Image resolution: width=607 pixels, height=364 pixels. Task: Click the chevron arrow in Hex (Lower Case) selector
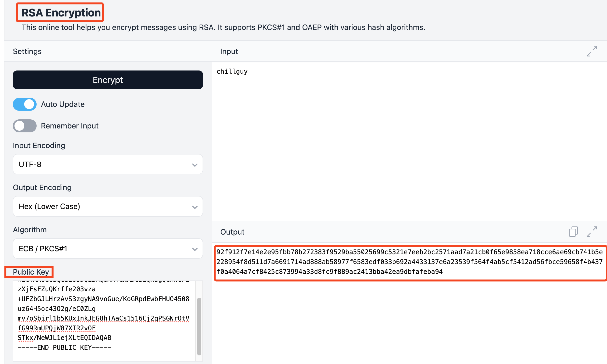click(195, 207)
